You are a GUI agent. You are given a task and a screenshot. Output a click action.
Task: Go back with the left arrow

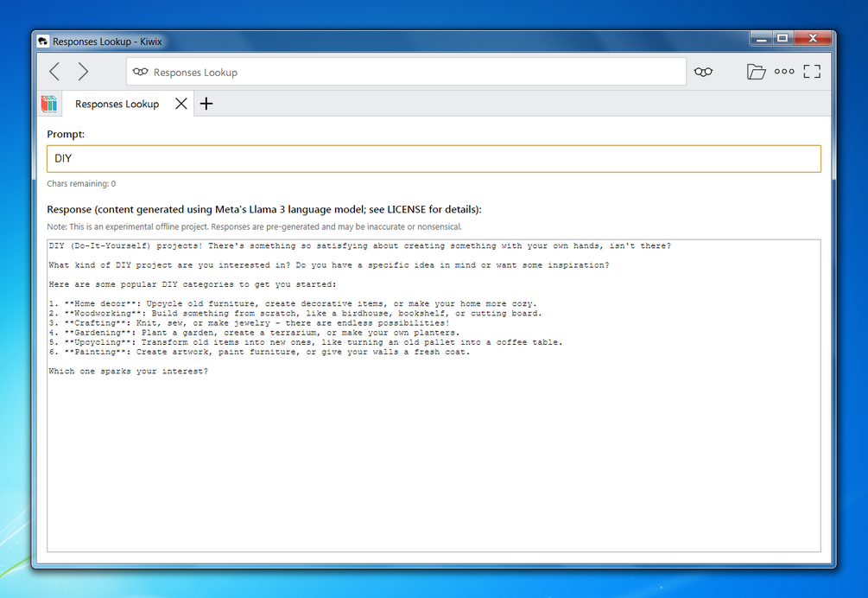coord(54,72)
